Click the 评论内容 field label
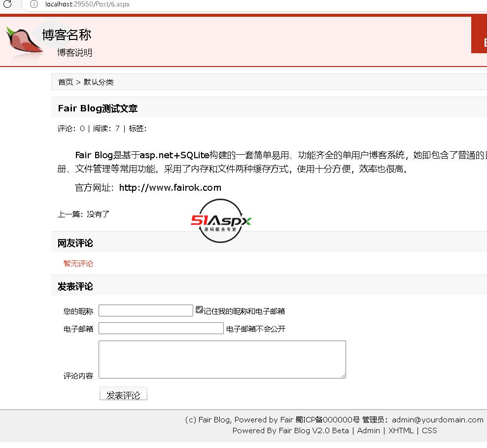The image size is (487, 448). [78, 376]
